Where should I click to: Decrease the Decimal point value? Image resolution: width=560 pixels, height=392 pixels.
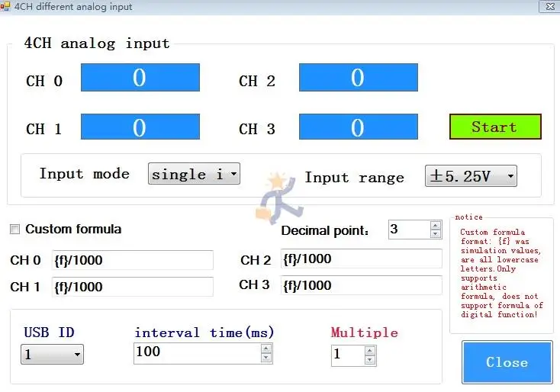(x=435, y=234)
